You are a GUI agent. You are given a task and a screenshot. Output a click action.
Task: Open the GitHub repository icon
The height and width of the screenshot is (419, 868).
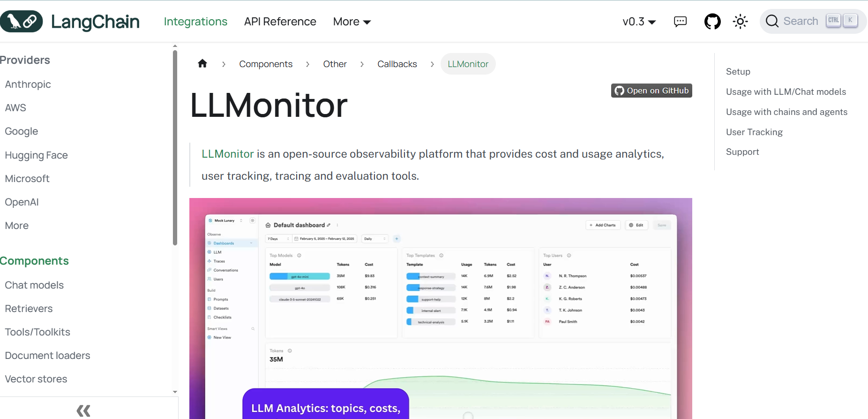point(712,22)
